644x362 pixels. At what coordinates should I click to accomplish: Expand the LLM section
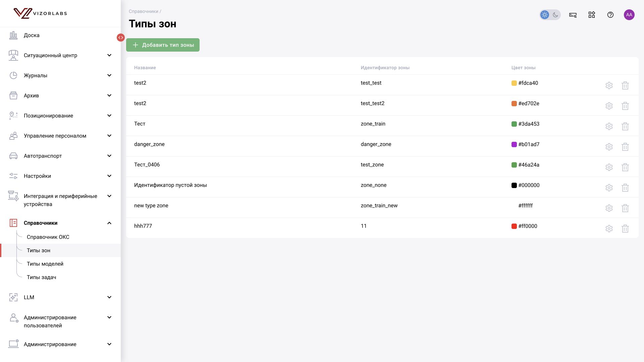point(60,297)
